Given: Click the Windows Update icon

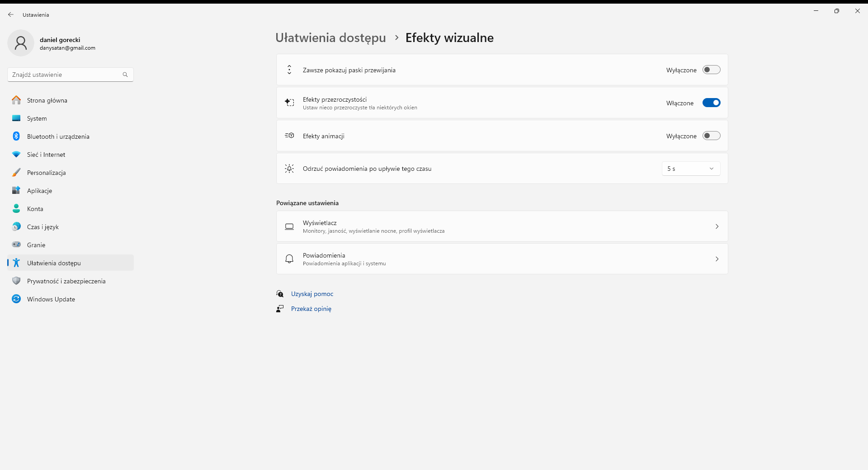Looking at the screenshot, I should point(16,299).
